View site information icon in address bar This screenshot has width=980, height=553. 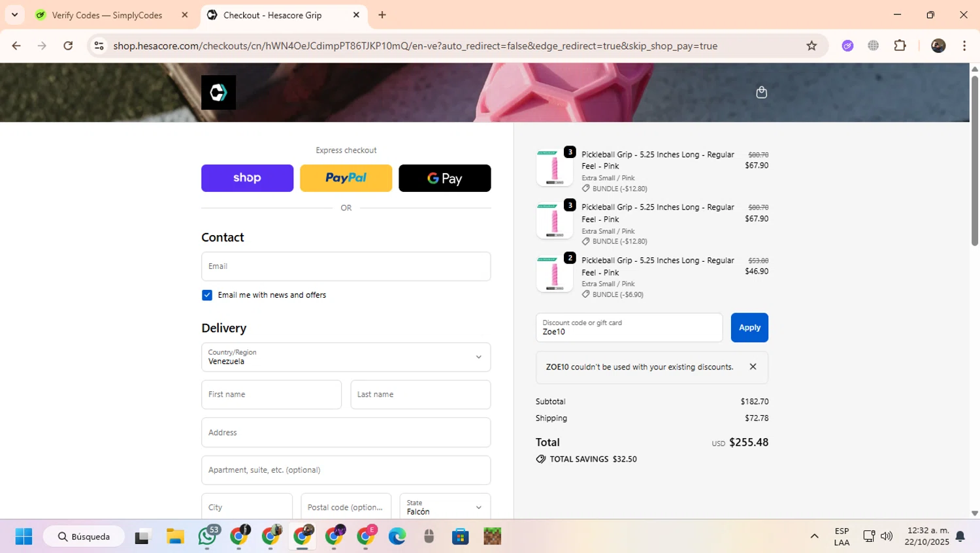click(x=99, y=46)
